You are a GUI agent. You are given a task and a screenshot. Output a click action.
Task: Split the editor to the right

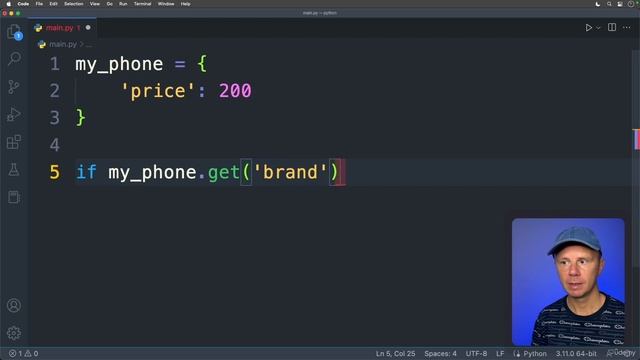612,27
